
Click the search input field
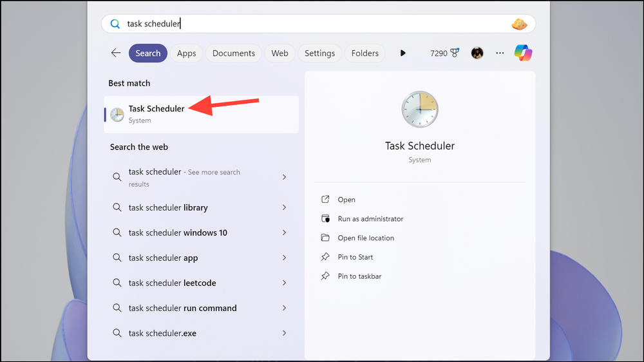coord(309,24)
